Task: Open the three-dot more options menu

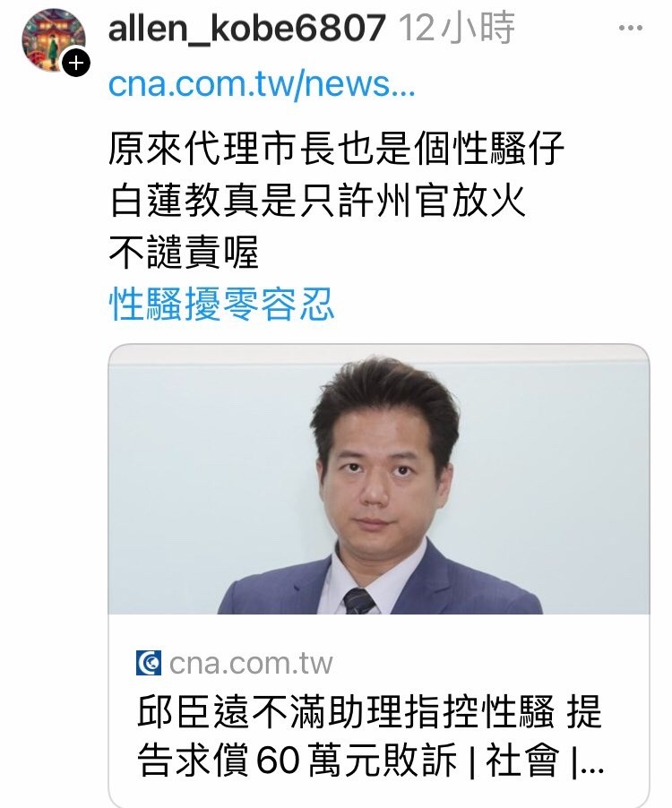Action: click(631, 28)
